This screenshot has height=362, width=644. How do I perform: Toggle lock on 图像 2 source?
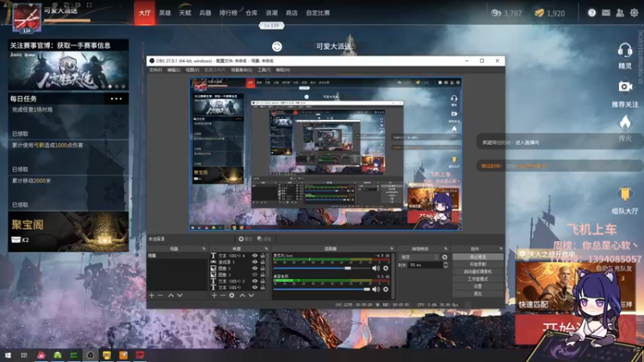tap(262, 269)
